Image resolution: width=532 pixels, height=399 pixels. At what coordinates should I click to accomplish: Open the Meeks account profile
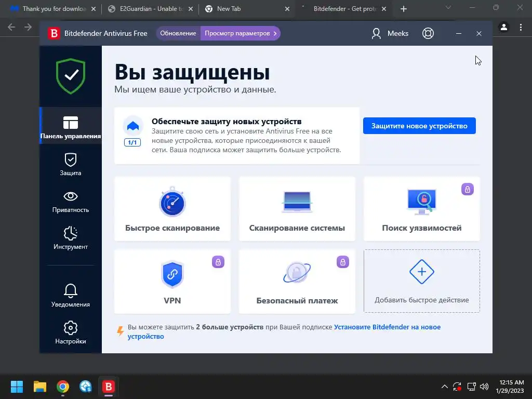tap(390, 33)
